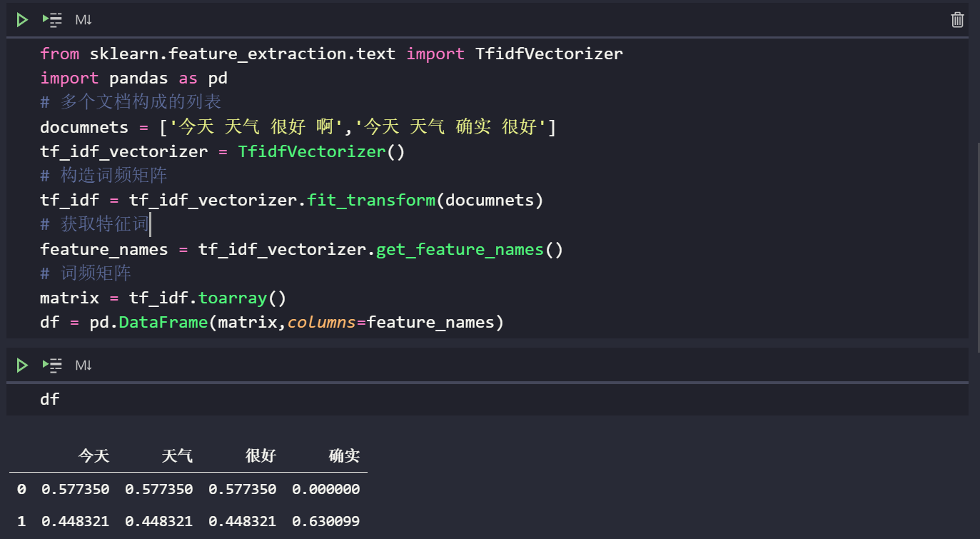Select the pd.DataFrame call line

click(271, 321)
